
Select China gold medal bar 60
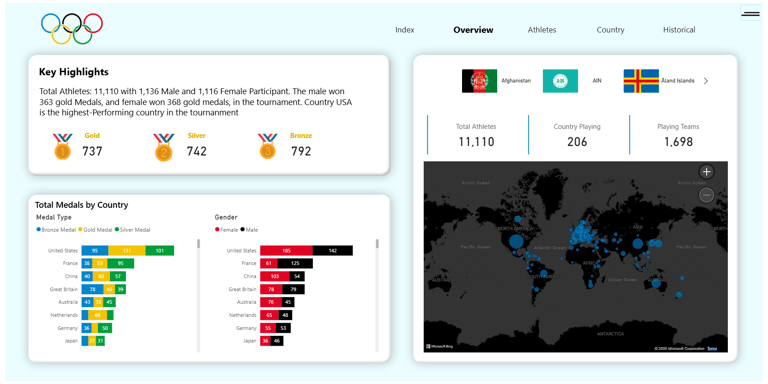[x=101, y=276]
